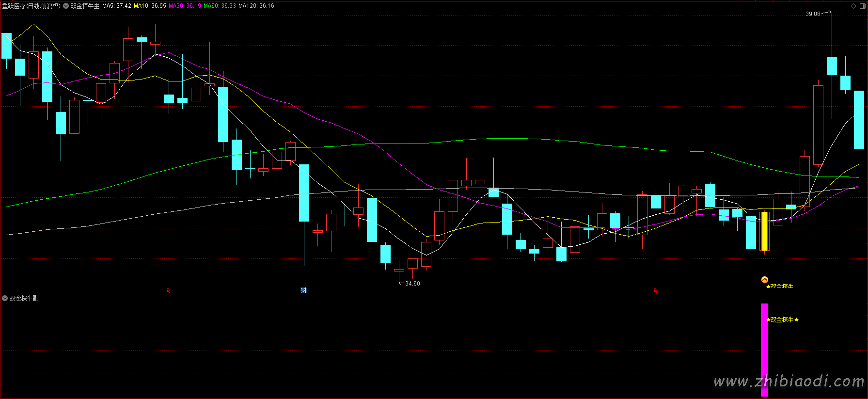Click the side panel toggle icon at top-right
The image size is (868, 399).
point(862,6)
